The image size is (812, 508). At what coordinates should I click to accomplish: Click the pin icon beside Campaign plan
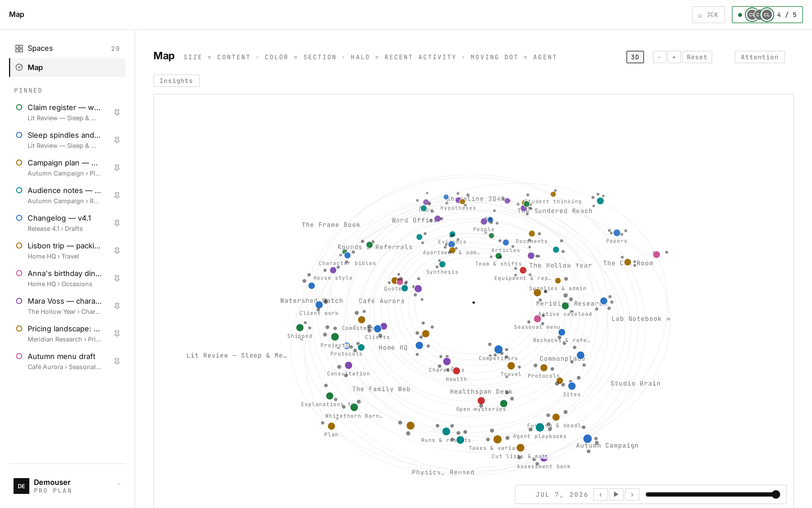coord(117,168)
